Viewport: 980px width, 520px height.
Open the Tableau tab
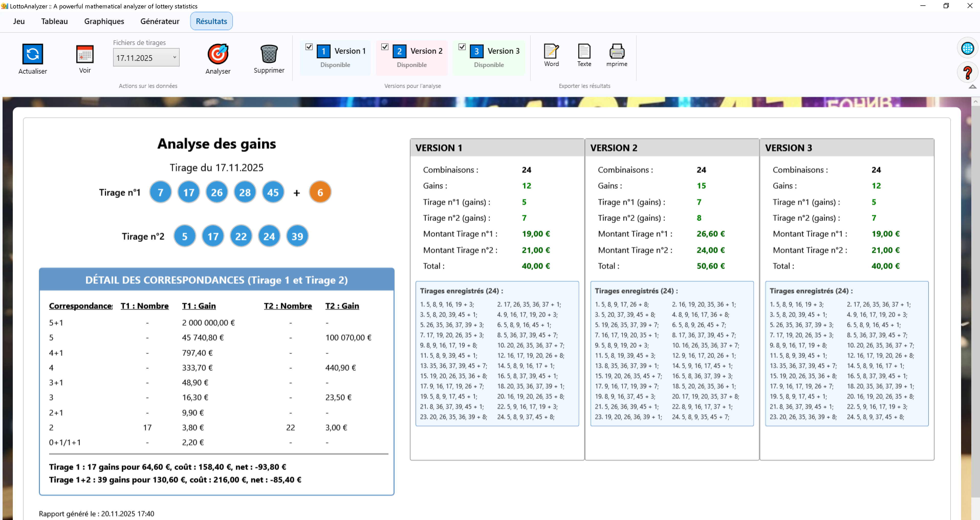pyautogui.click(x=55, y=21)
